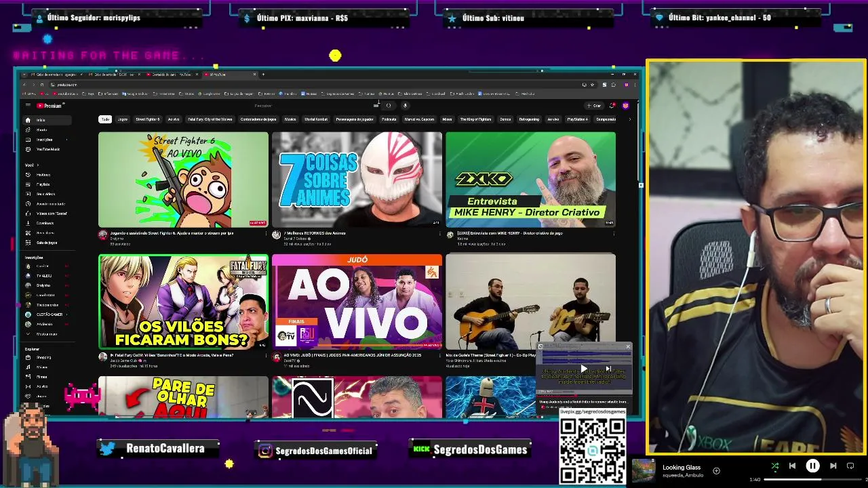The height and width of the screenshot is (488, 868).
Task: Open Downloads in the sidebar
Action: coord(47,223)
